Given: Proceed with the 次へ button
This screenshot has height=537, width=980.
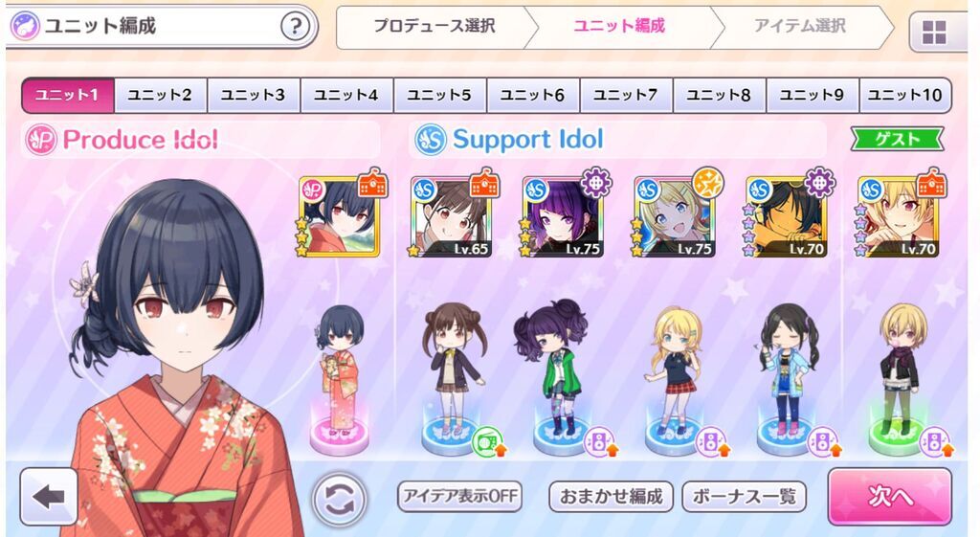Looking at the screenshot, I should pos(890,497).
